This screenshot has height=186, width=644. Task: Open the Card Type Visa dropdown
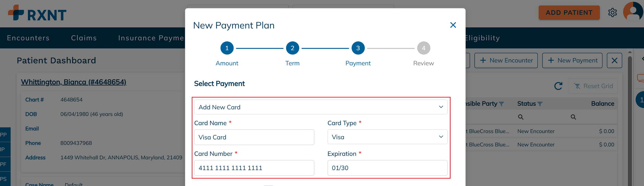387,137
